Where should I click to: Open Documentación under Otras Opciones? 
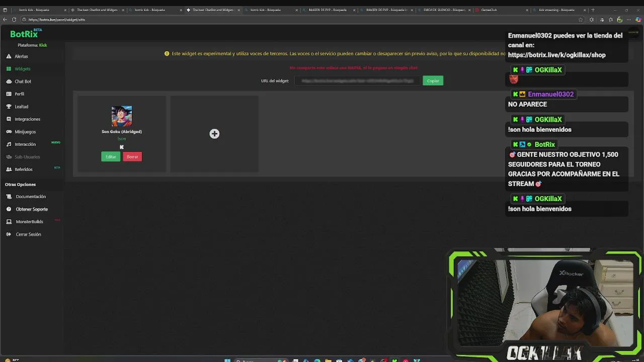[31, 197]
